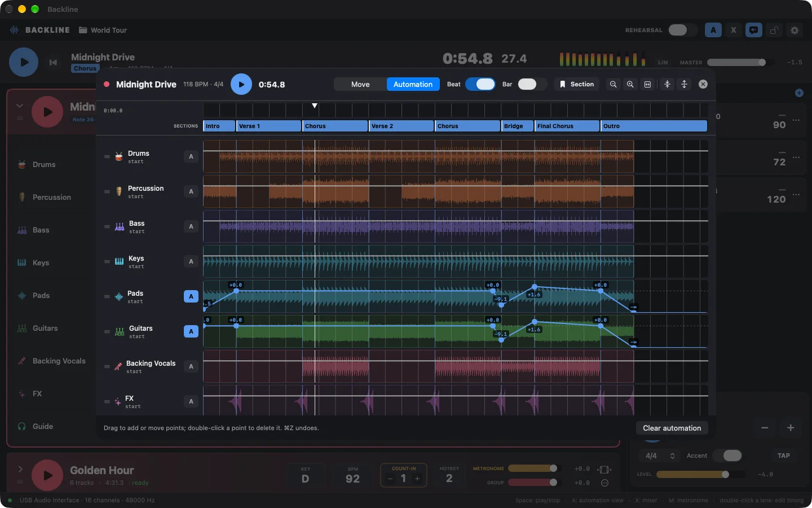Open the 4/4 time signature dropdown

(660, 456)
